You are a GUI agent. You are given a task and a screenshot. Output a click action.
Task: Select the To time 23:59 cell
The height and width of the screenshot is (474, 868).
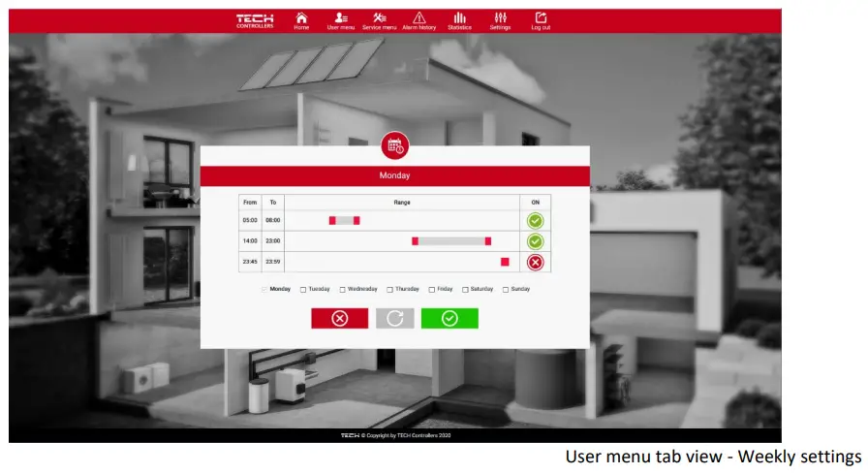tap(273, 262)
